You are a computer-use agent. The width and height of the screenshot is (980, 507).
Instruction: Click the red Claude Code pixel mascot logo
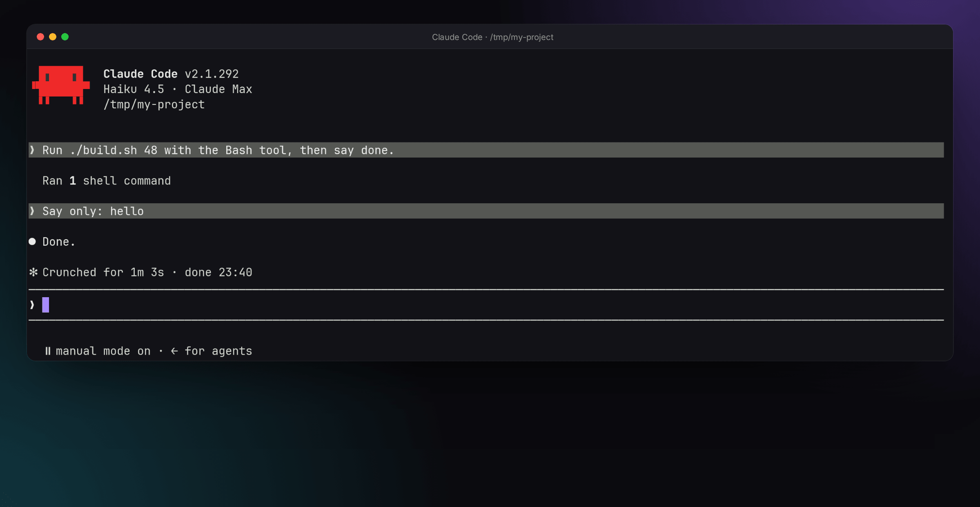coord(61,85)
